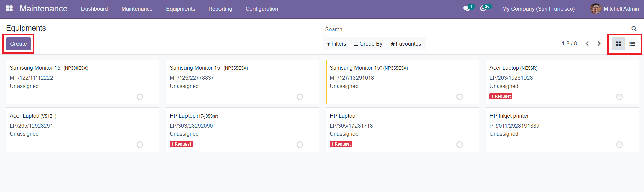Click activity clock on LP/305/17281718 card

pyautogui.click(x=460, y=145)
